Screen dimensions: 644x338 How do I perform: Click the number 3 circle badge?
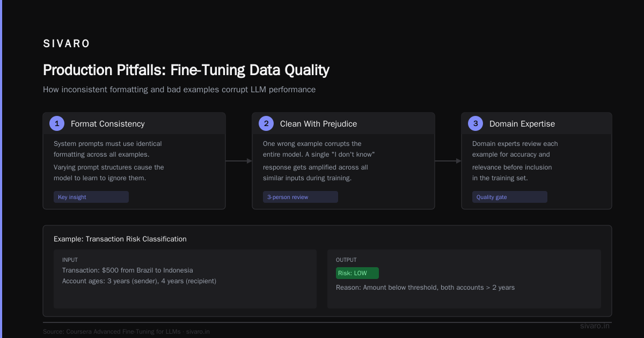pyautogui.click(x=475, y=123)
